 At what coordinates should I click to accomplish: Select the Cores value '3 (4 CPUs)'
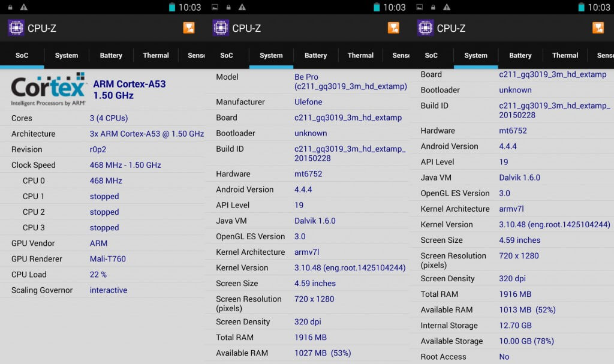coord(109,118)
